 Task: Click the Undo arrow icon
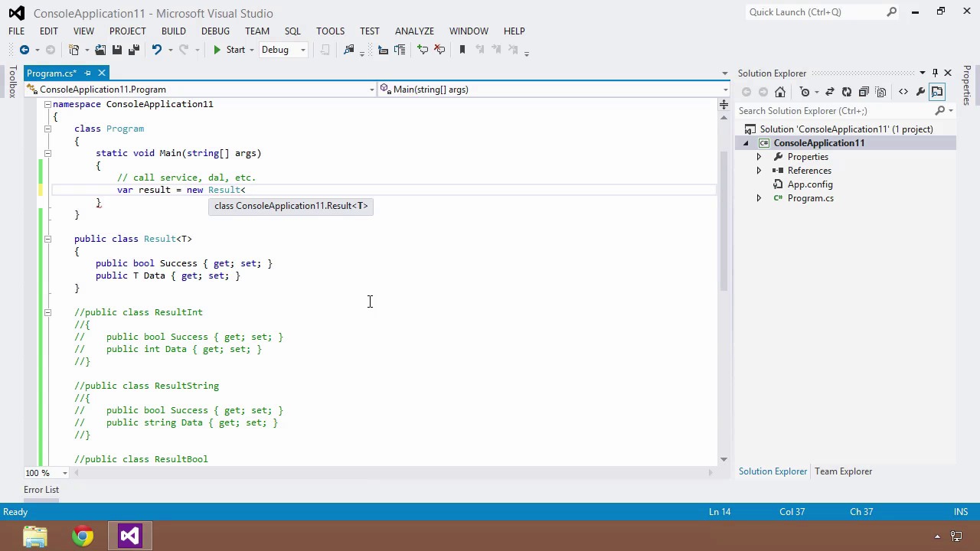[x=156, y=50]
